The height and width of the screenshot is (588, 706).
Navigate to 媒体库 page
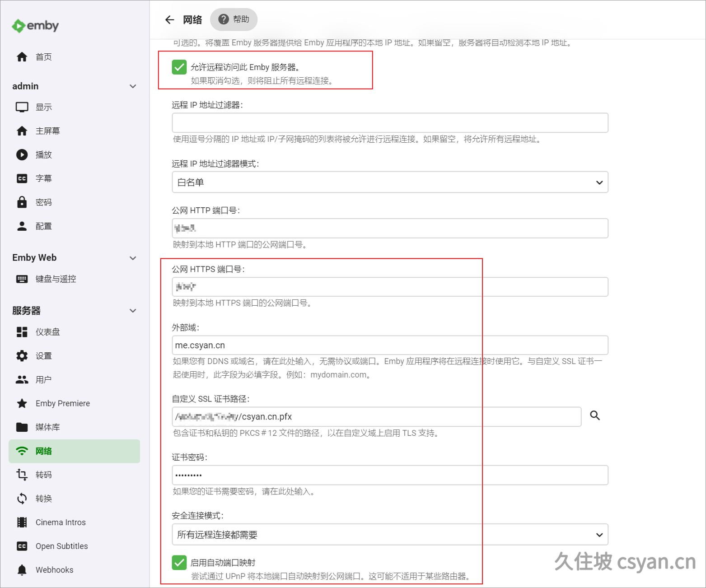[x=75, y=427]
